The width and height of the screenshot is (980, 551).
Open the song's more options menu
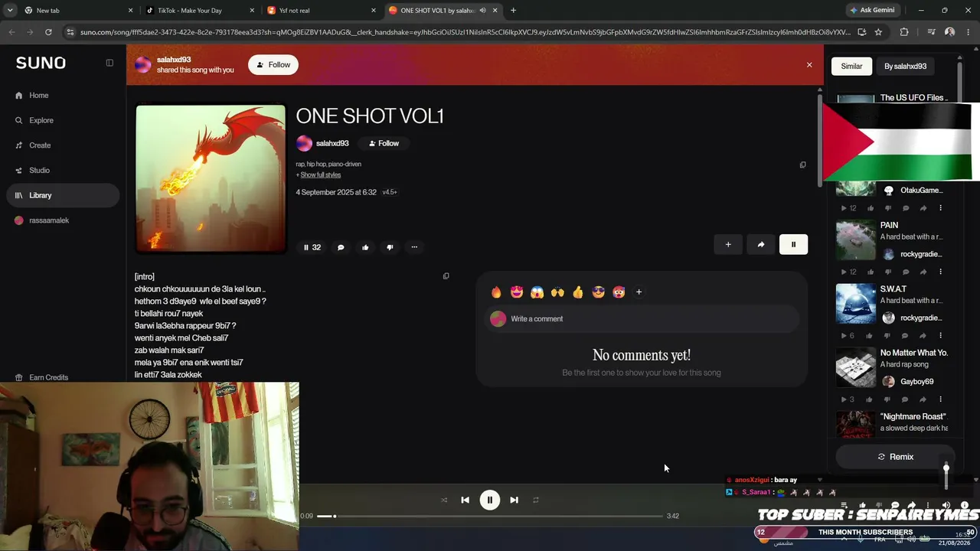coord(414,247)
